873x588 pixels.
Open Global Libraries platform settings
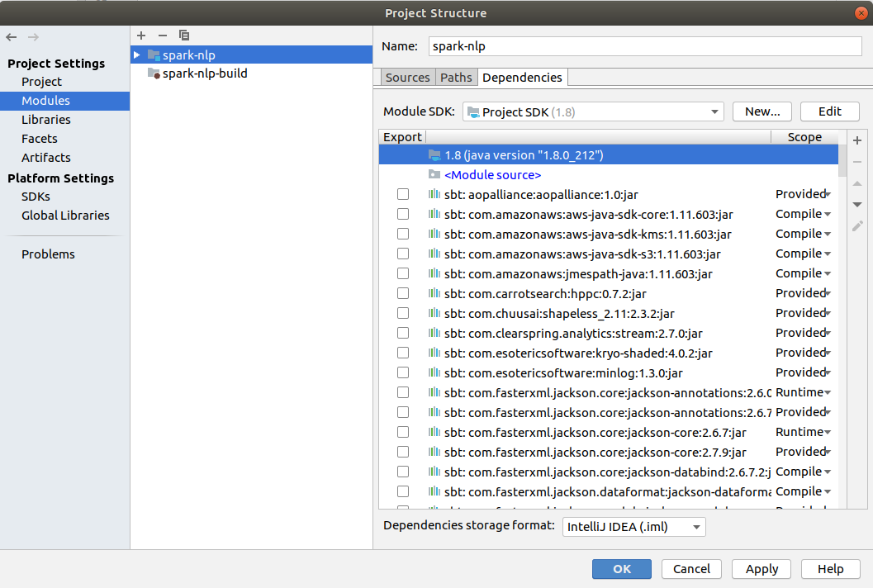(66, 216)
